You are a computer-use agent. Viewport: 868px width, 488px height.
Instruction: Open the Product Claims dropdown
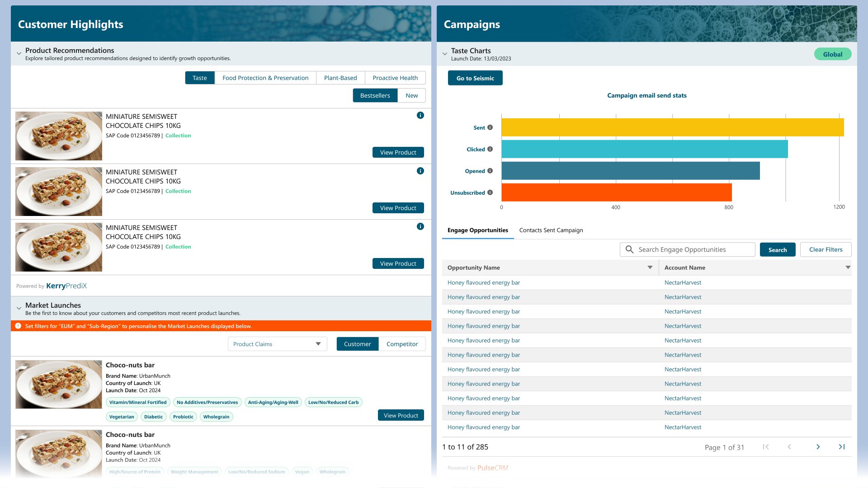click(x=277, y=344)
